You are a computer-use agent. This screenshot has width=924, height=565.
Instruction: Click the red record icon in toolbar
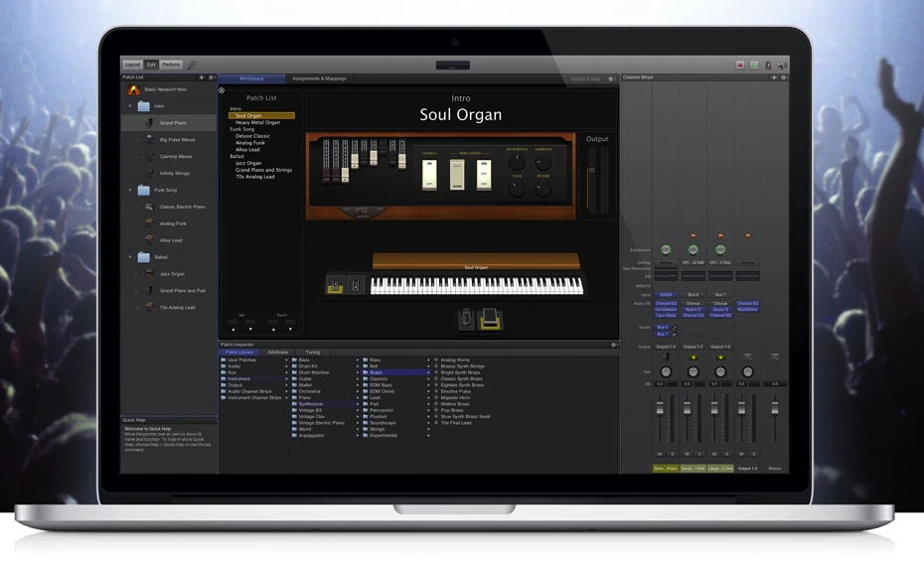740,65
